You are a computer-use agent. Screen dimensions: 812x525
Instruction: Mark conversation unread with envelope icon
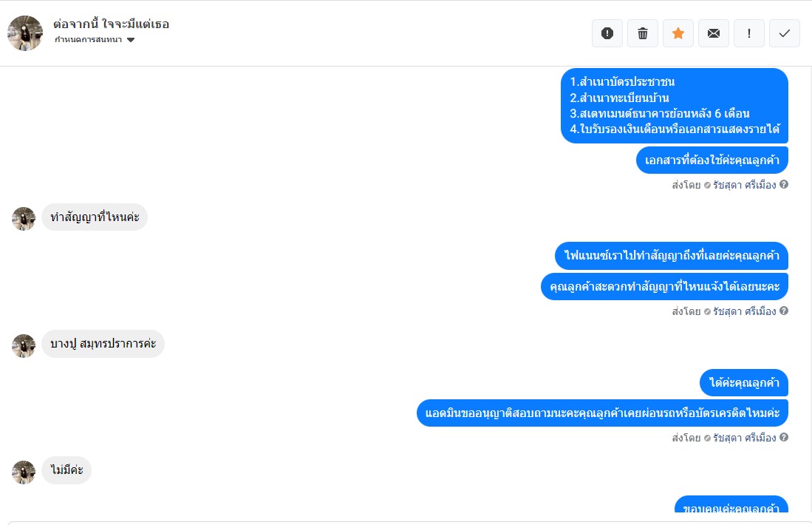pyautogui.click(x=714, y=33)
